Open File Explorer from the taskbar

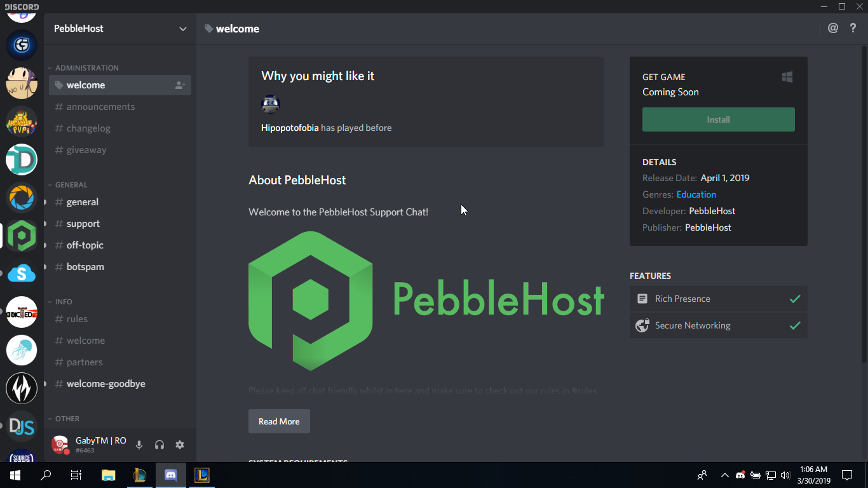pyautogui.click(x=109, y=475)
